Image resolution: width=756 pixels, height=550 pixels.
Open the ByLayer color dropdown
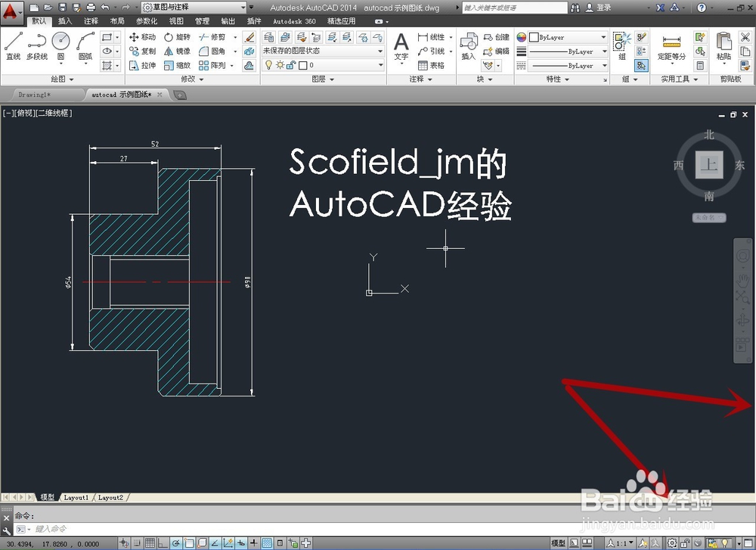click(x=568, y=37)
